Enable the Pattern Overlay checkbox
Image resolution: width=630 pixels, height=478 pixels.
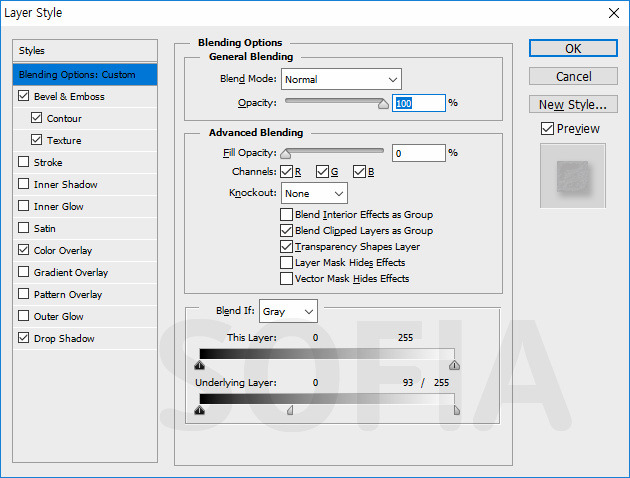[x=24, y=294]
